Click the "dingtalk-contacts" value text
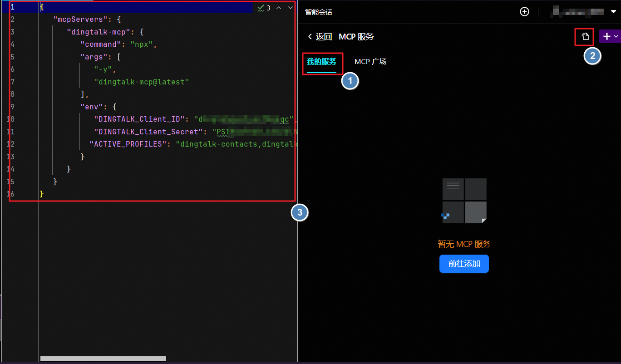This screenshot has height=364, width=621. pyautogui.click(x=219, y=144)
